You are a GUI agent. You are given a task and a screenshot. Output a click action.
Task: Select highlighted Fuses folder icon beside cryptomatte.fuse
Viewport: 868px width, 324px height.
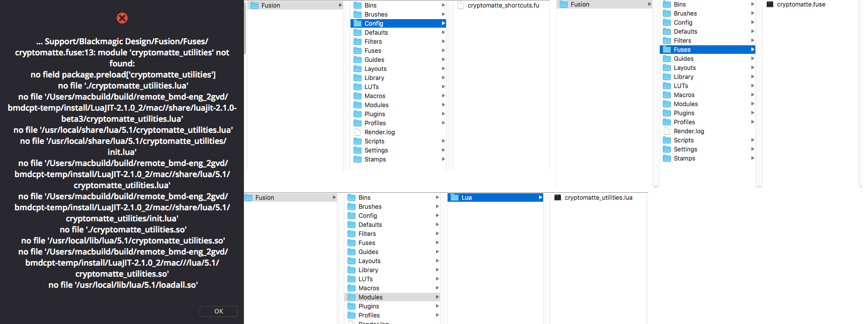point(667,50)
